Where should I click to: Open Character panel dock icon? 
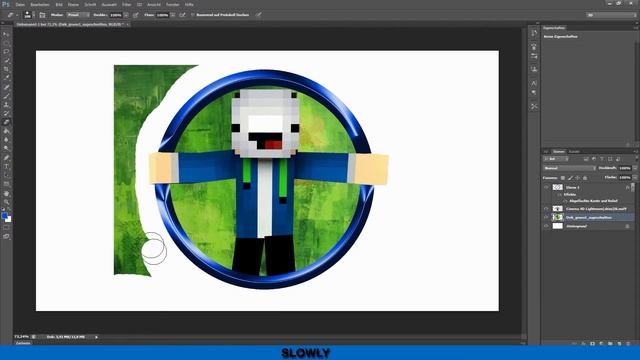(534, 83)
